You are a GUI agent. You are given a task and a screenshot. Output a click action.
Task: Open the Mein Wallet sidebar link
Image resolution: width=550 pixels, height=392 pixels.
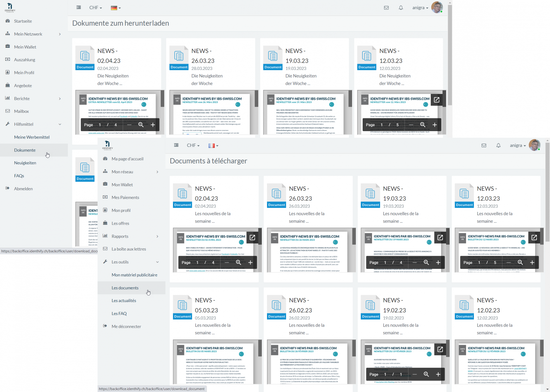coord(25,47)
